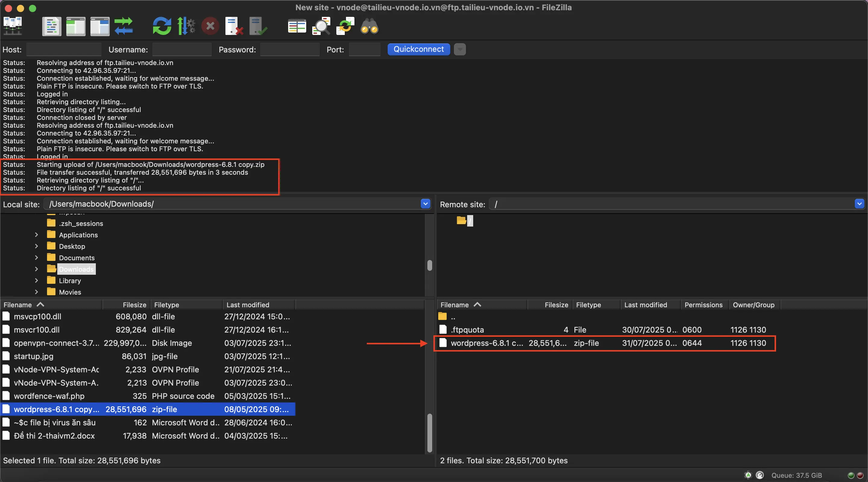Toggle synchronized browsing icon
Screen dimensions: 868x482
(x=345, y=26)
